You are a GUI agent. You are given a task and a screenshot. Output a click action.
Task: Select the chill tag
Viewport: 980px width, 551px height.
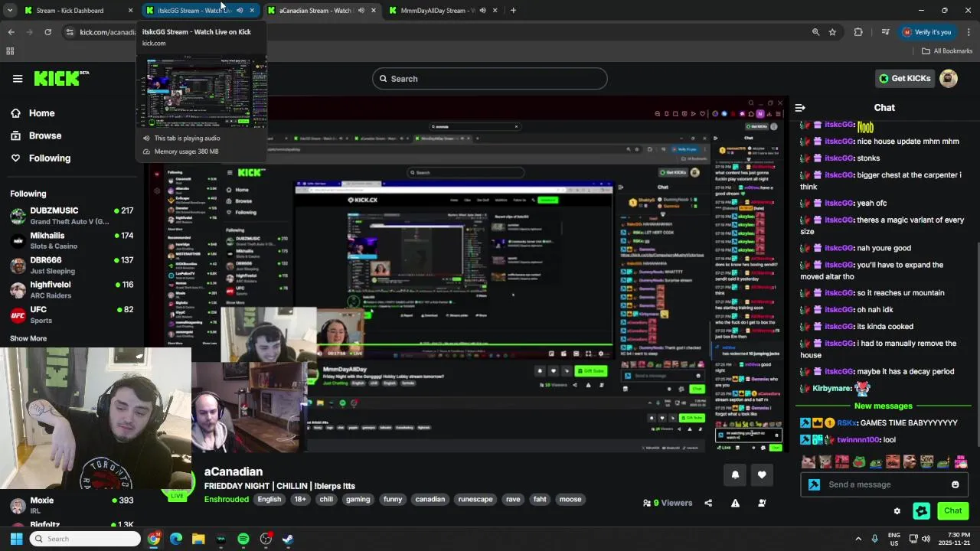(x=326, y=500)
